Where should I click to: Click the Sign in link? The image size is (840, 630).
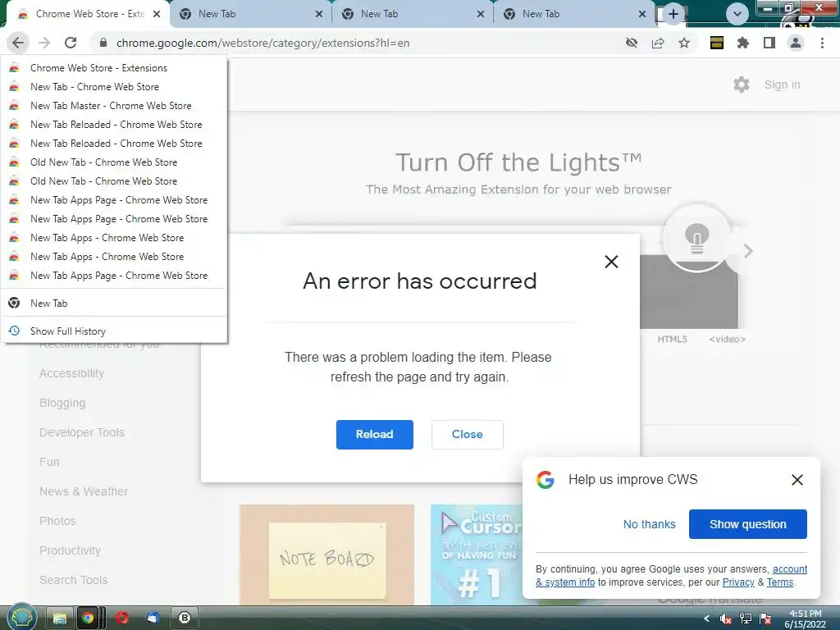pyautogui.click(x=782, y=84)
